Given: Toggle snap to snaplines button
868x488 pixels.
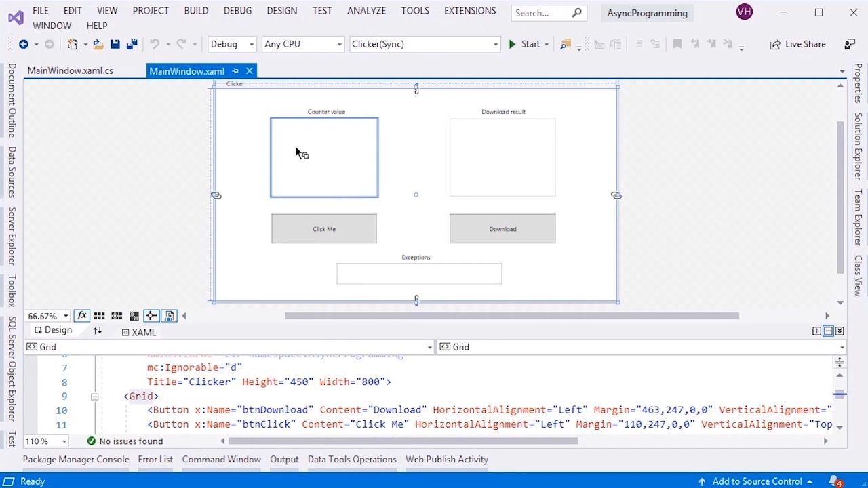Looking at the screenshot, I should coord(151,316).
